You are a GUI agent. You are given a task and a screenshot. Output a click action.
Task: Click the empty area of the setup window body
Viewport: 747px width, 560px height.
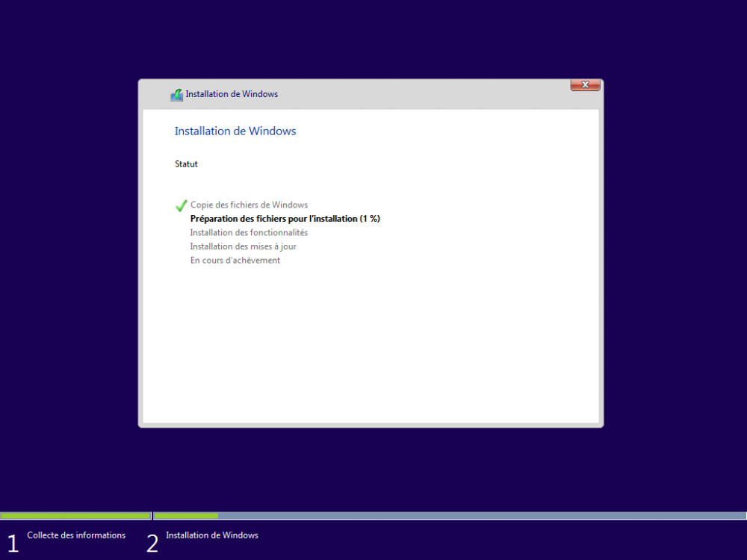pos(373,343)
